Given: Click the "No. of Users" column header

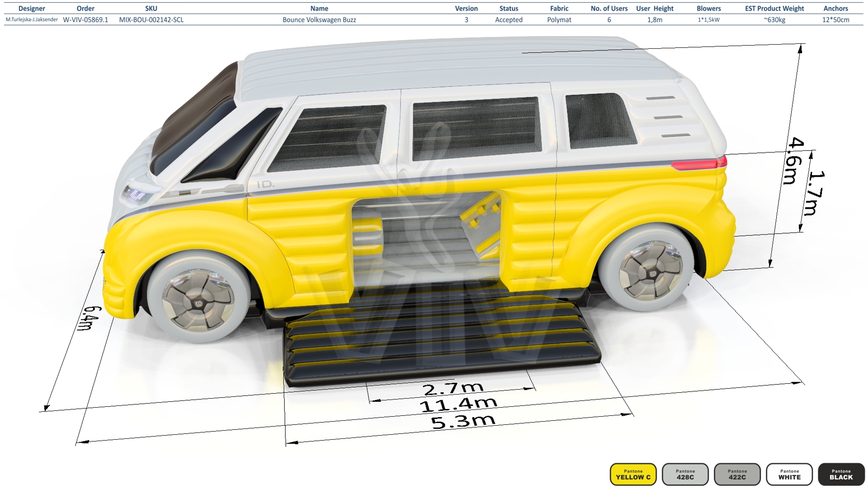Looking at the screenshot, I should [609, 9].
